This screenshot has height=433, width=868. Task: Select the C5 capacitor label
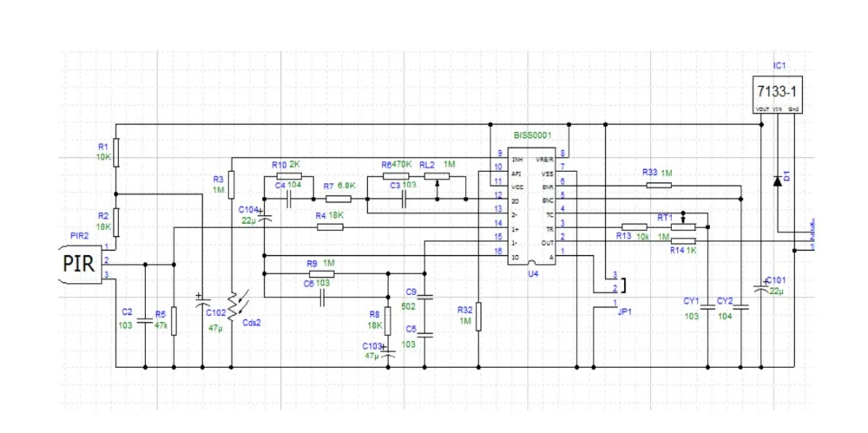pyautogui.click(x=411, y=329)
